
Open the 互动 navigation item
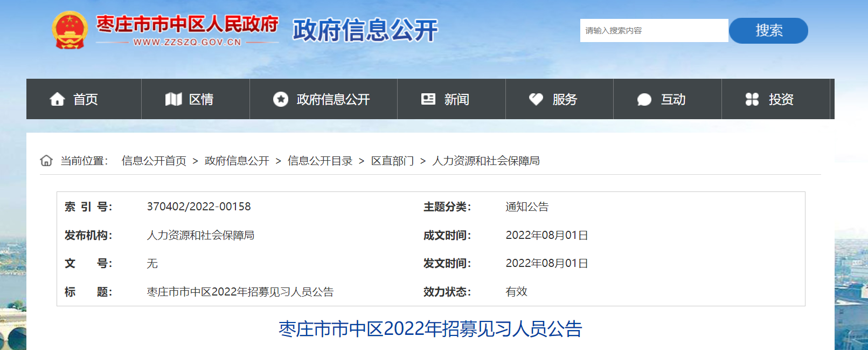pos(668,99)
